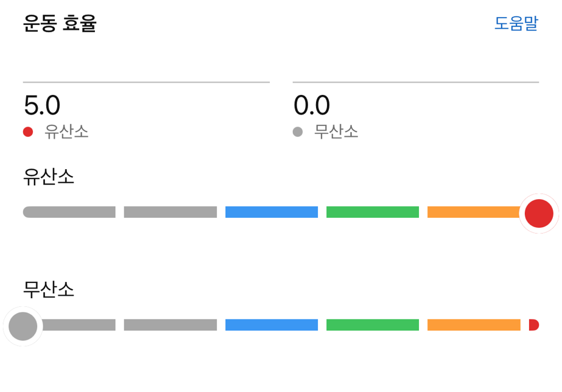The image size is (562, 392).
Task: Select the green segment of the anaerobic gauge
Action: click(373, 325)
